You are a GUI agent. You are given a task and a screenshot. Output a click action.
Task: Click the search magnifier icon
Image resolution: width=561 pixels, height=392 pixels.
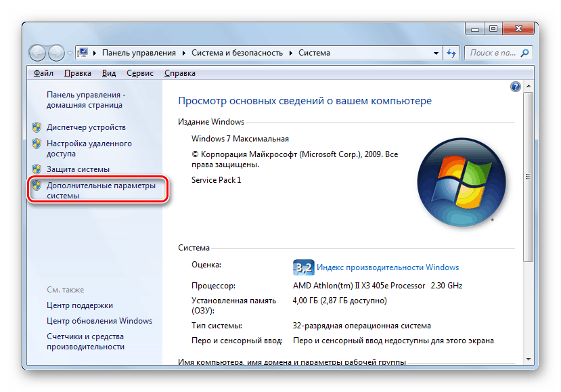[x=525, y=53]
